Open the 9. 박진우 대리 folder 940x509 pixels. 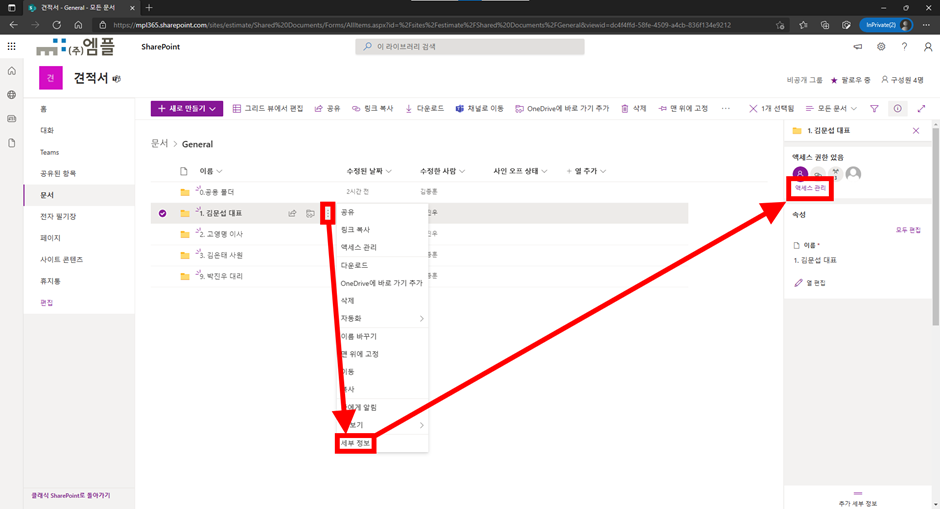tap(221, 276)
